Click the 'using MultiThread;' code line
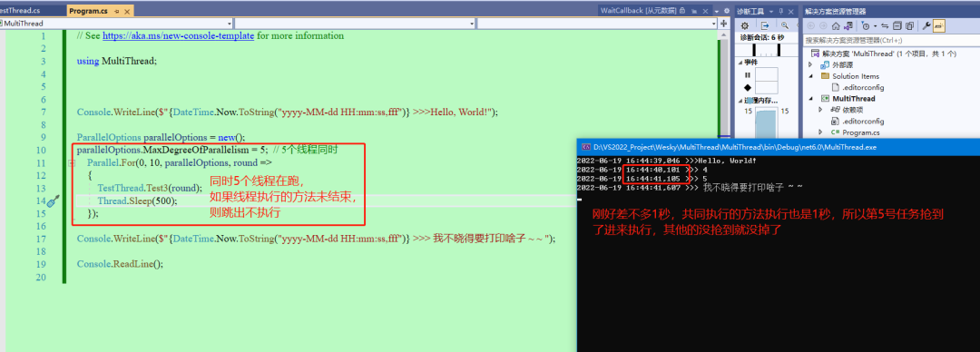The image size is (980, 352). tap(117, 62)
